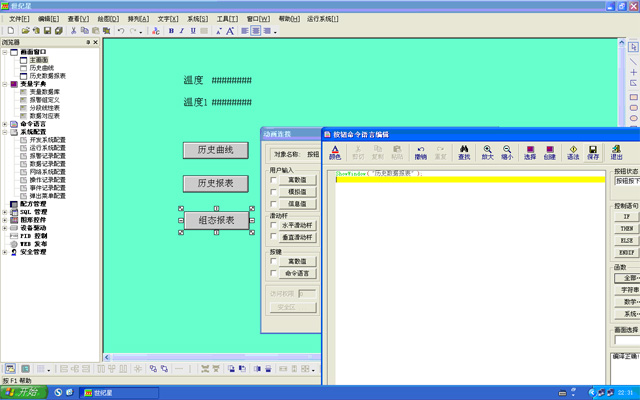This screenshot has height=400, width=640.
Task: Select 历史数据报表 in browser tree
Action: click(x=47, y=76)
